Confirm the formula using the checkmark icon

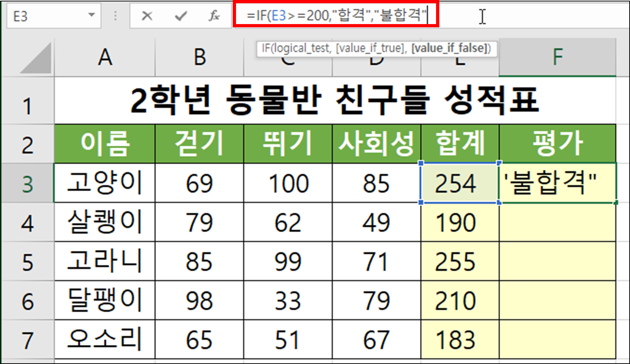coord(181,16)
